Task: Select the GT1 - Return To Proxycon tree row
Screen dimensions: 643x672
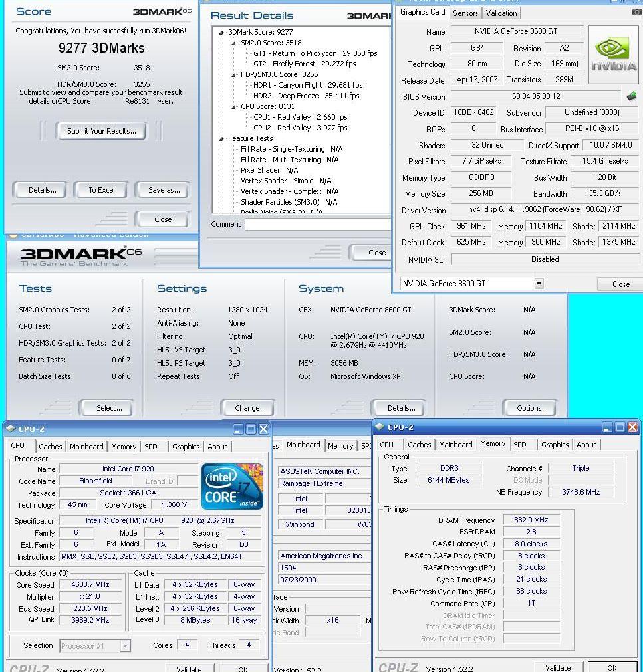Action: pyautogui.click(x=315, y=54)
